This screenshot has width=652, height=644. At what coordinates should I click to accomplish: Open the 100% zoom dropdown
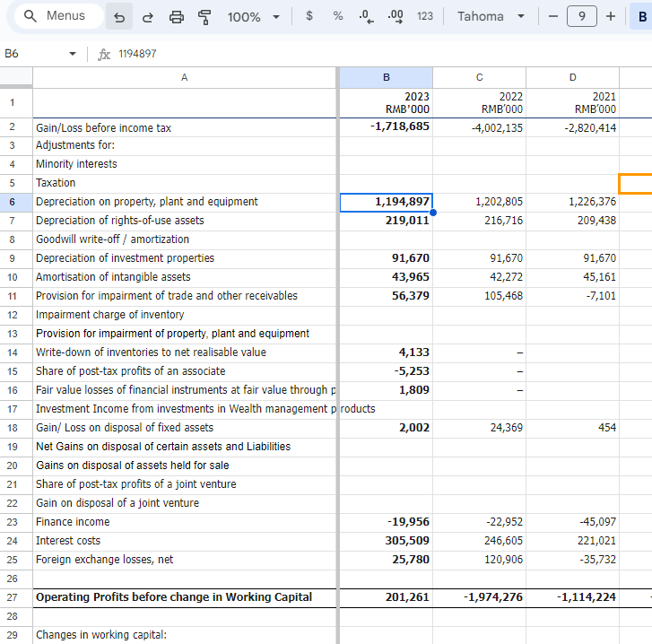[253, 17]
